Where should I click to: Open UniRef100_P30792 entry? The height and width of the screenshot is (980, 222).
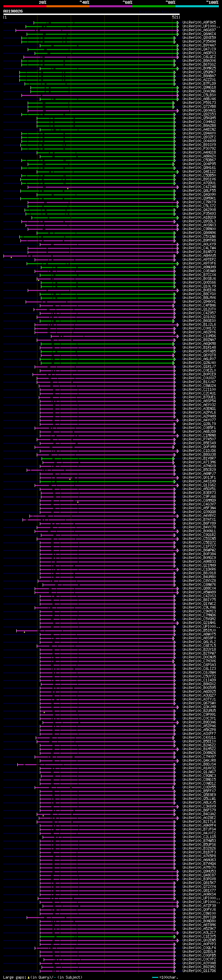click(199, 148)
